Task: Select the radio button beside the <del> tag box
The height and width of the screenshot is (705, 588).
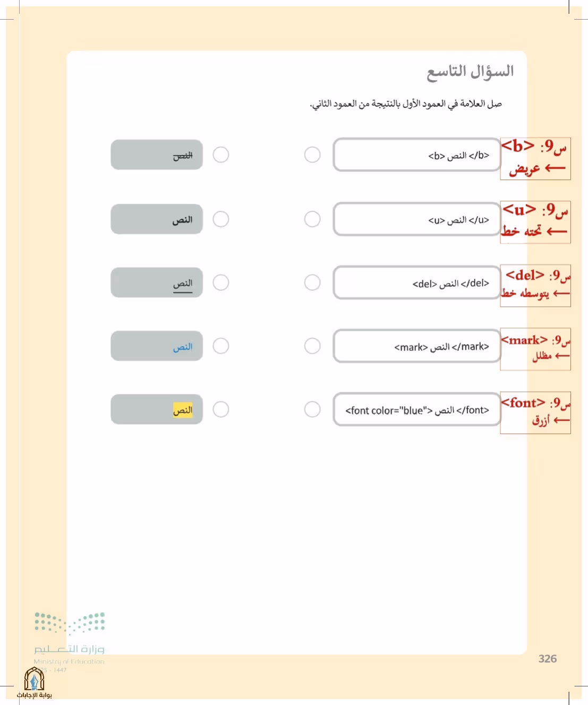Action: [x=312, y=282]
